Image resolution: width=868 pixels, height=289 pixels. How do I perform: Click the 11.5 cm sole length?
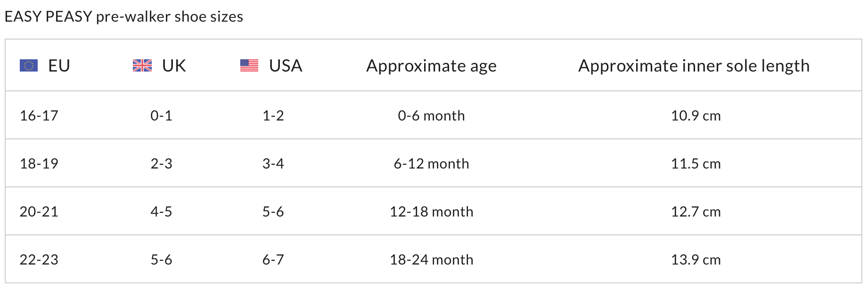coord(696,164)
